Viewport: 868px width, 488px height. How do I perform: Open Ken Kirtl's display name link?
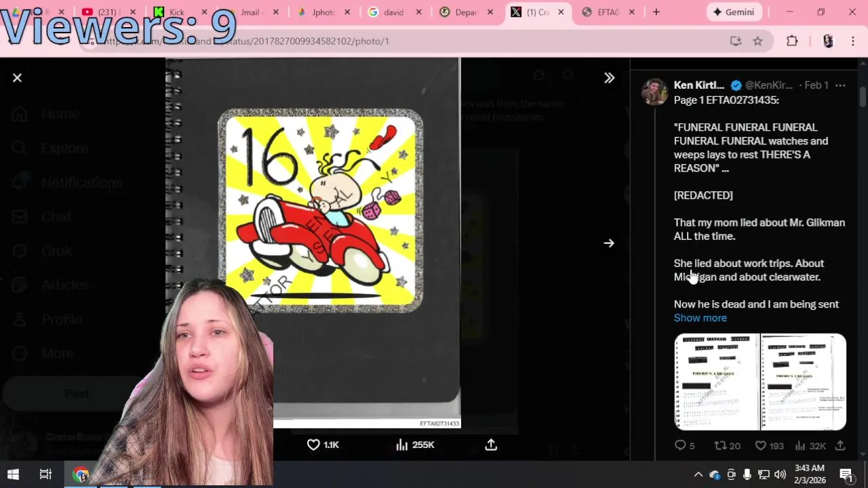[698, 85]
